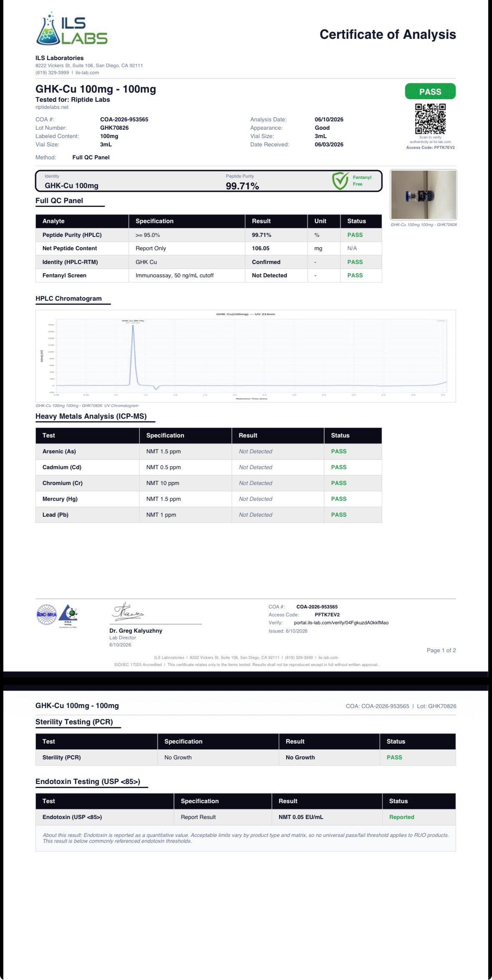The width and height of the screenshot is (492, 980).
Task: Click the Analyte column header
Action: (x=53, y=221)
